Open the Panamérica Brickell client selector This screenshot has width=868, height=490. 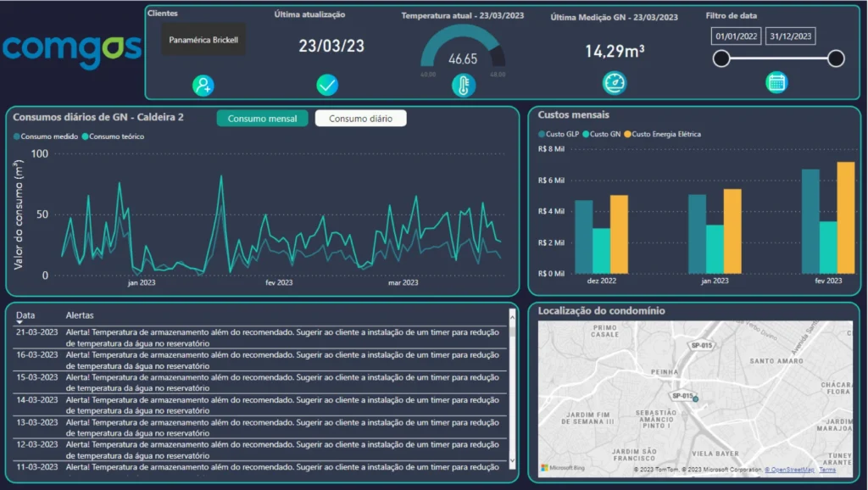click(x=203, y=40)
